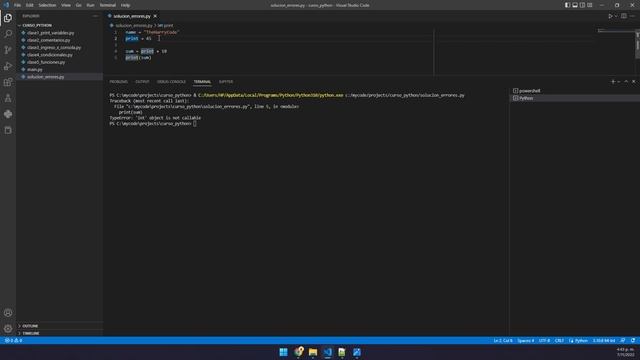Toggle Panel visibility layout button

tap(575, 5)
